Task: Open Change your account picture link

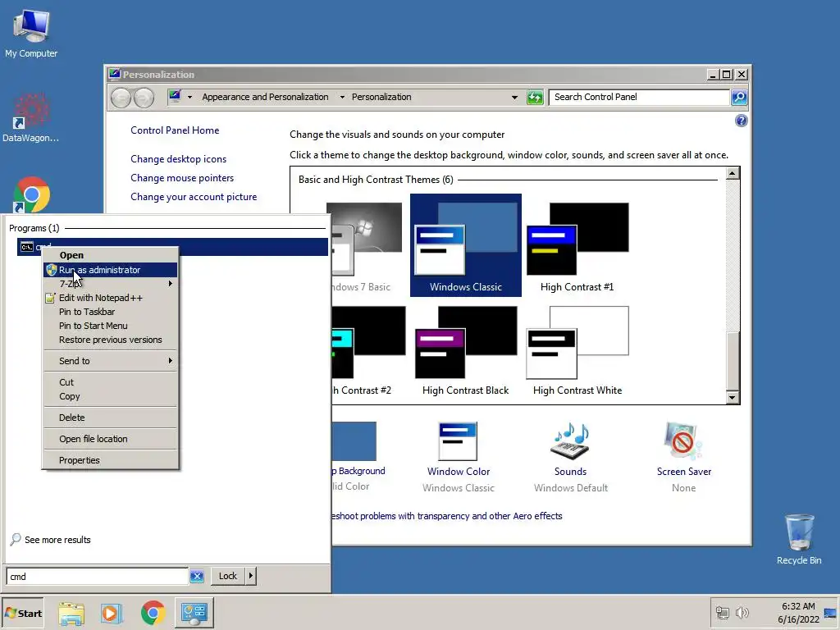Action: (x=194, y=197)
